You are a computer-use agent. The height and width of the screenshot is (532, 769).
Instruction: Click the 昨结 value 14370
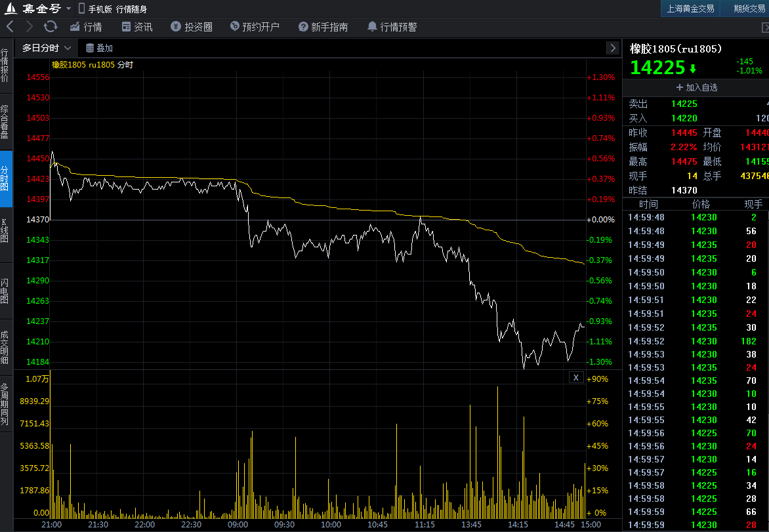684,190
